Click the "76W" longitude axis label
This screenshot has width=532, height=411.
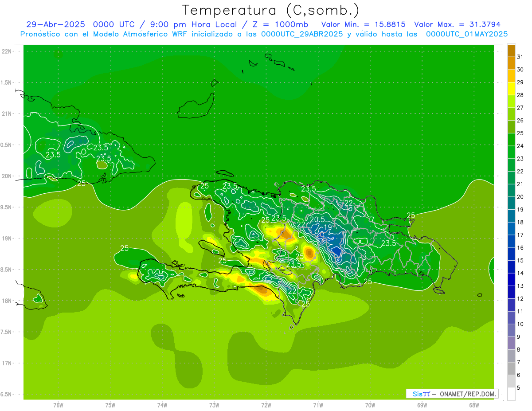[58, 405]
